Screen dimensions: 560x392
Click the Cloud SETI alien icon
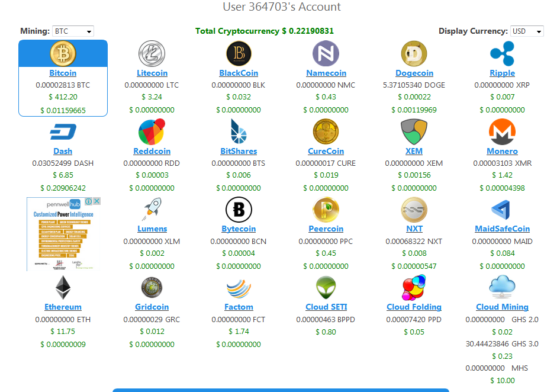point(326,288)
